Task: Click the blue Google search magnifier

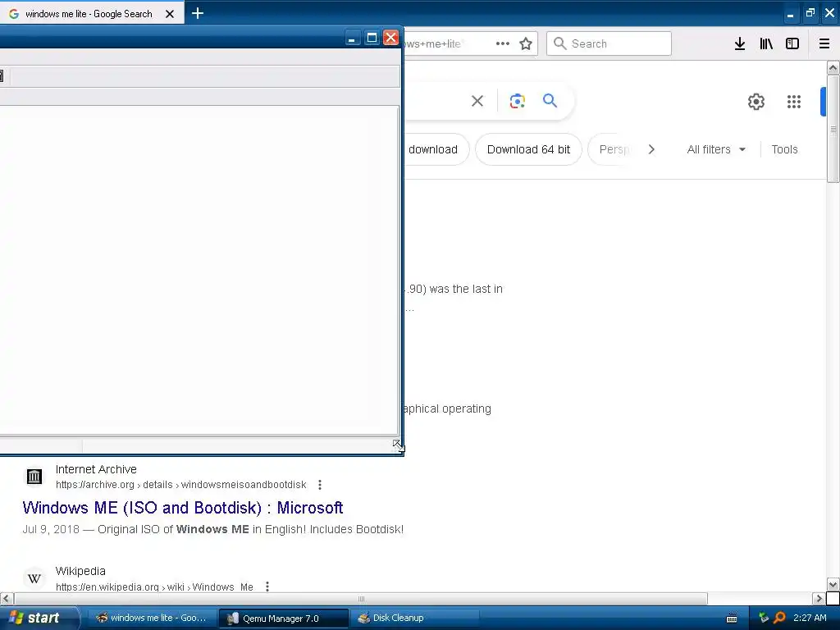Action: tap(550, 100)
